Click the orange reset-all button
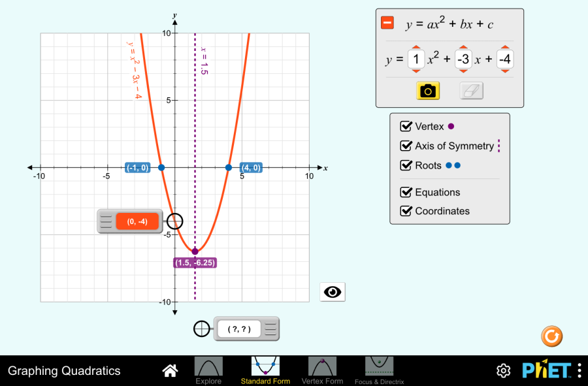Image resolution: width=588 pixels, height=386 pixels. coord(551,336)
